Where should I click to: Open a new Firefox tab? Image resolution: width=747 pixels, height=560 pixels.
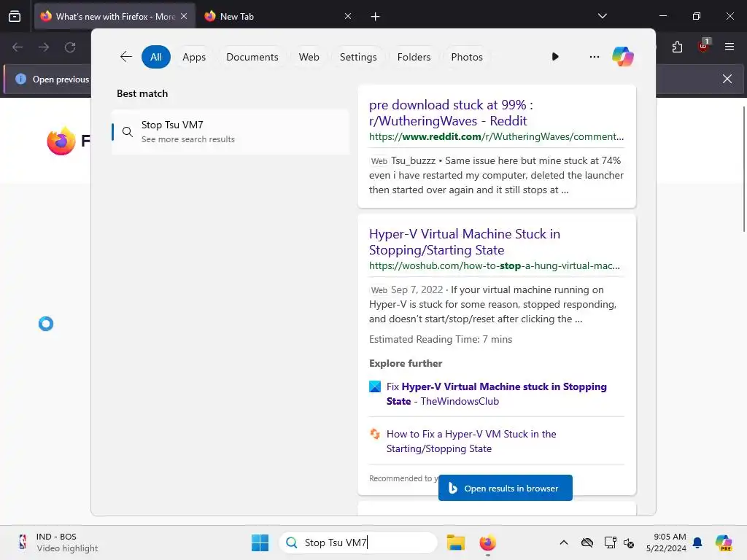point(375,17)
